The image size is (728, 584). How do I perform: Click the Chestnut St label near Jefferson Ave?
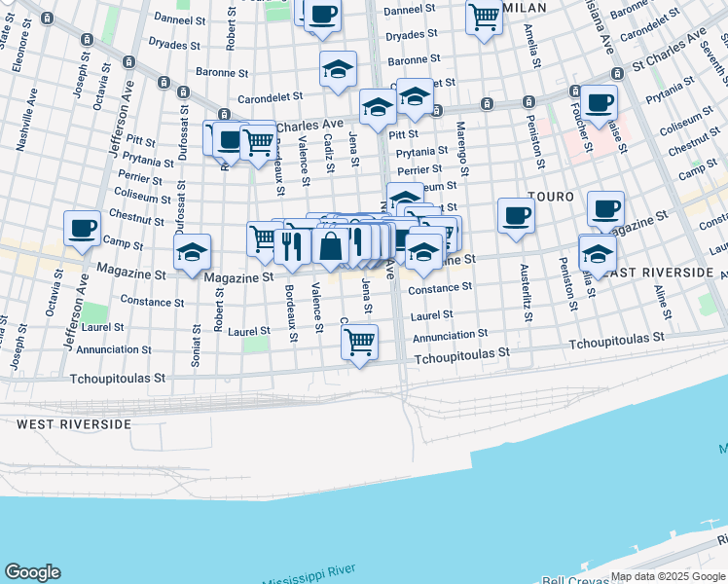pos(136,217)
